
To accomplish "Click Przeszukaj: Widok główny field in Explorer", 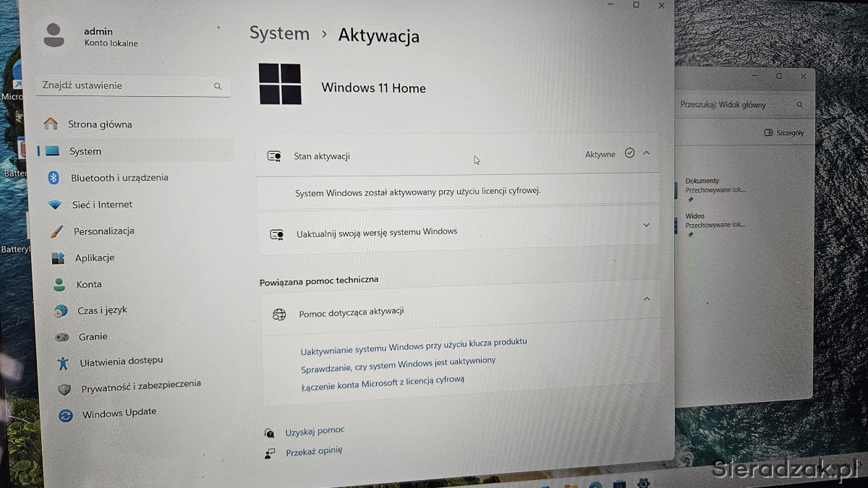I will (x=741, y=105).
